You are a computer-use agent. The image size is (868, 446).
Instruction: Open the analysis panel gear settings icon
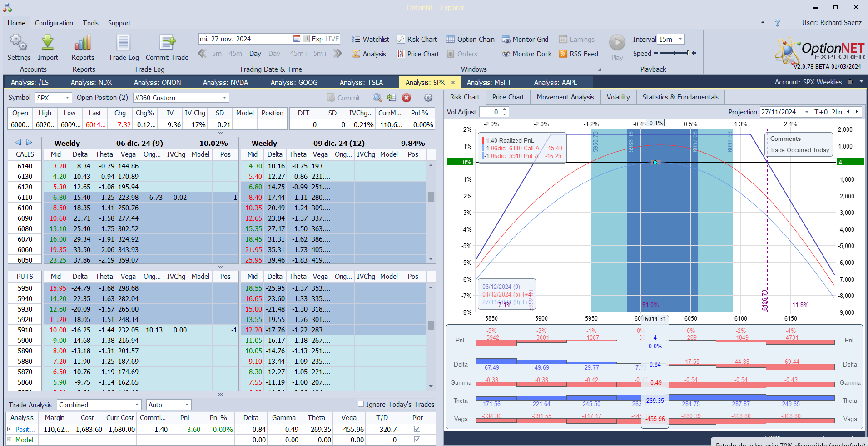(x=428, y=98)
